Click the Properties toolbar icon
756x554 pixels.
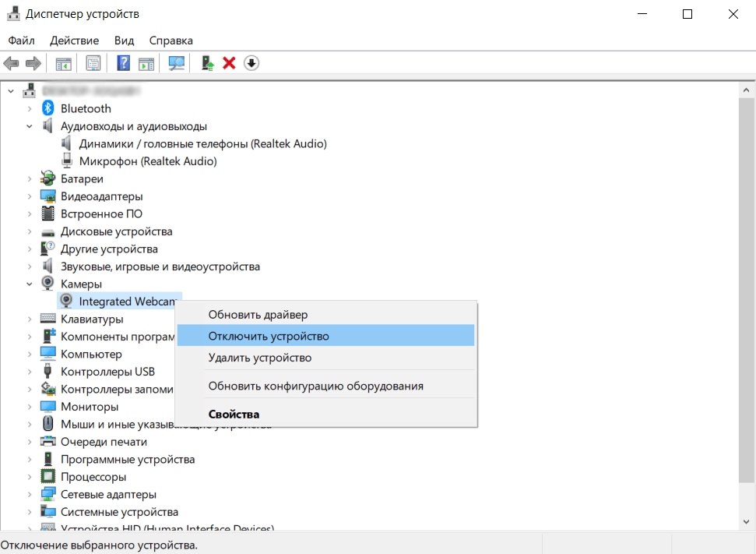[93, 62]
